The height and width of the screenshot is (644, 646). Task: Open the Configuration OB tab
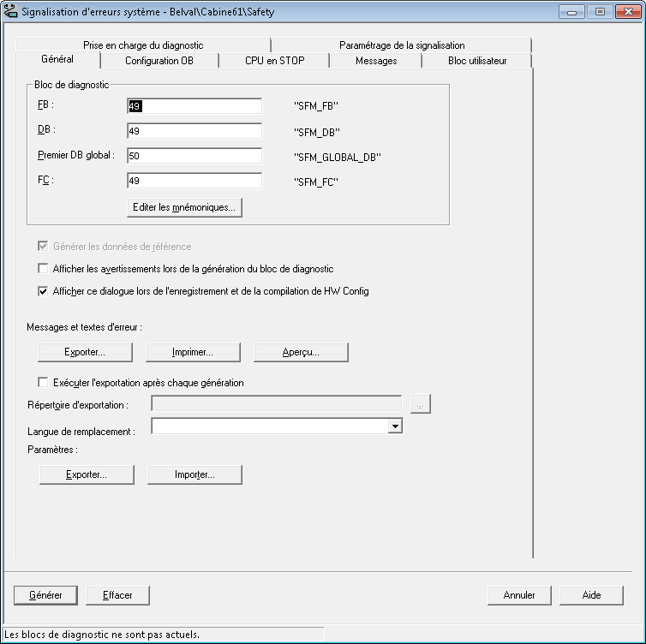click(159, 61)
